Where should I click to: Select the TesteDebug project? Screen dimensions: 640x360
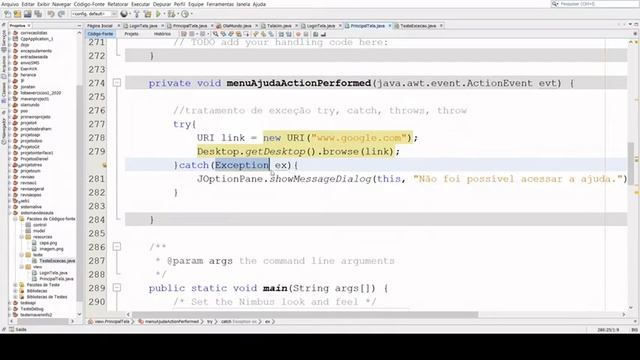[x=32, y=309]
